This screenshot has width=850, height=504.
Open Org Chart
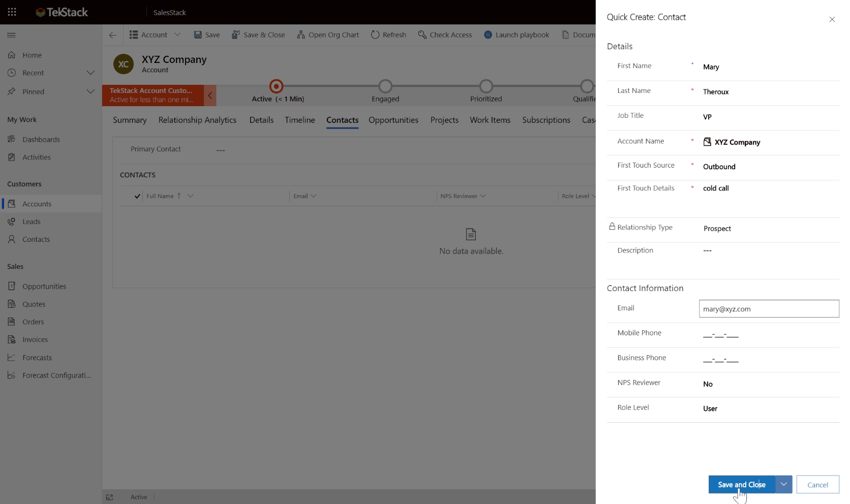(x=328, y=35)
